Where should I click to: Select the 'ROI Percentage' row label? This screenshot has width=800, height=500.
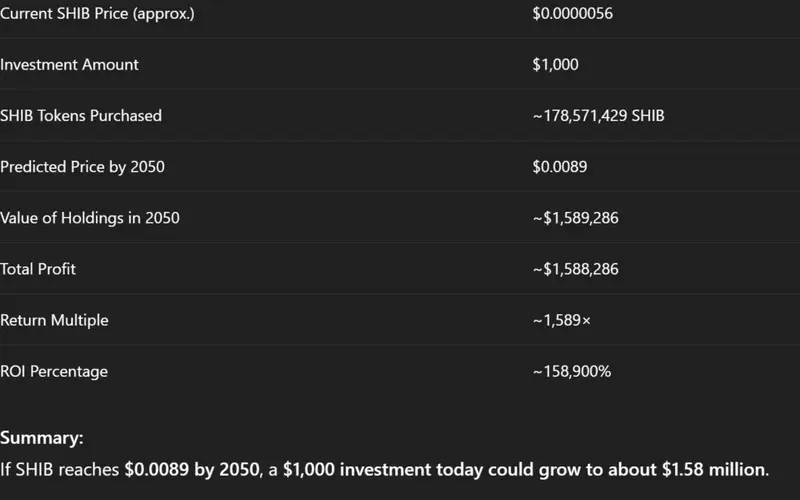click(54, 372)
